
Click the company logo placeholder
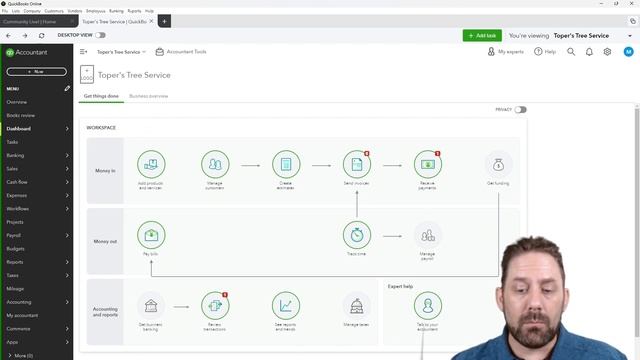[x=87, y=74]
